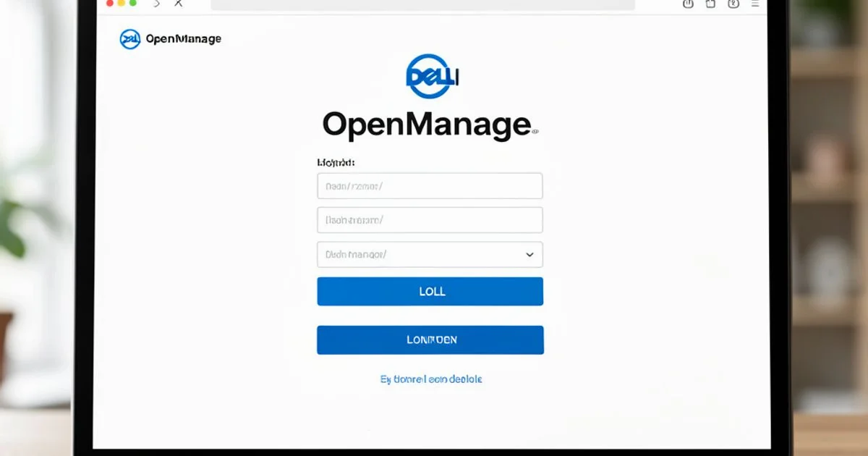868x456 pixels.
Task: Click the large OpenManage title on the page
Action: pyautogui.click(x=427, y=124)
